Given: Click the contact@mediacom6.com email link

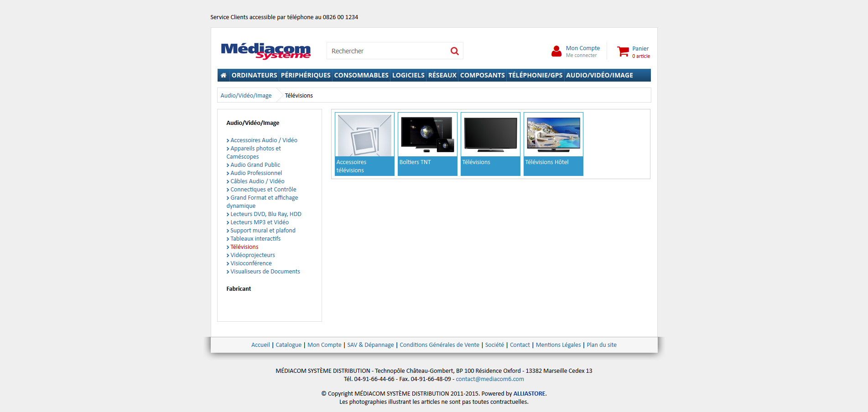Looking at the screenshot, I should tap(490, 379).
